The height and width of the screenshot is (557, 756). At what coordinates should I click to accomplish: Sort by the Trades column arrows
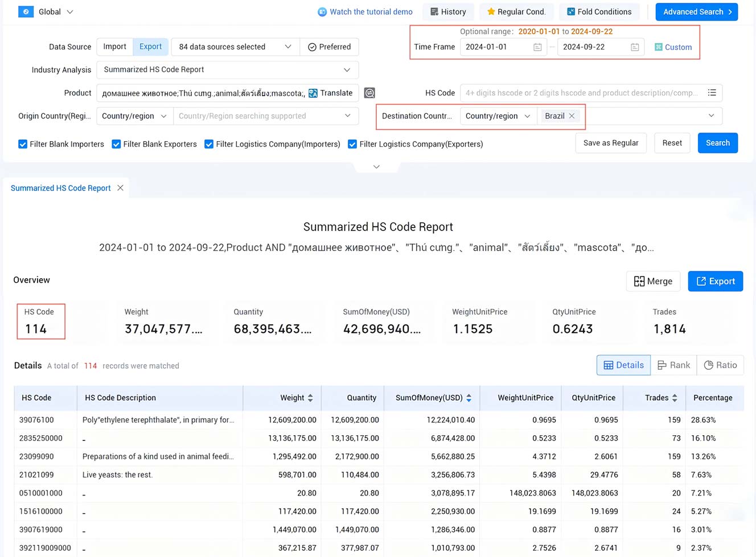coord(675,398)
